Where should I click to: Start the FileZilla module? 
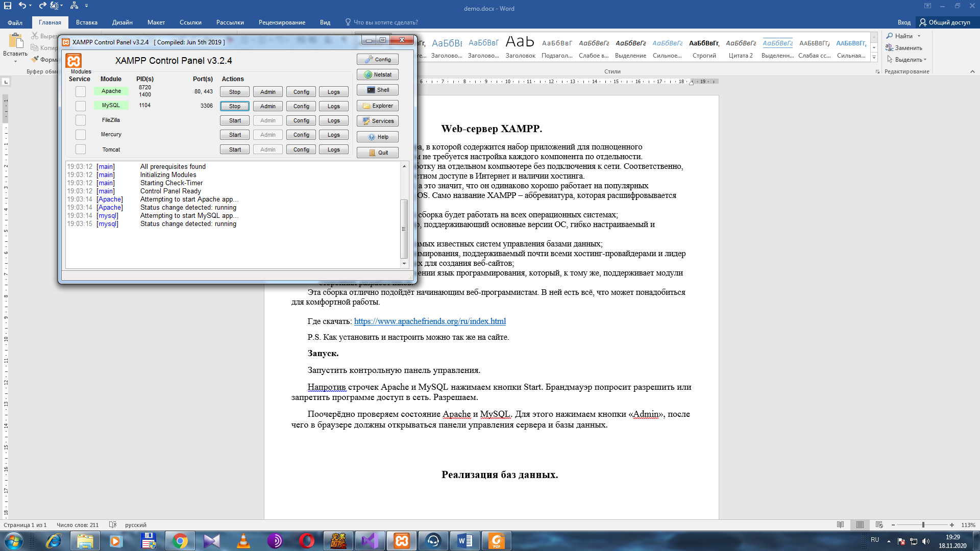235,120
